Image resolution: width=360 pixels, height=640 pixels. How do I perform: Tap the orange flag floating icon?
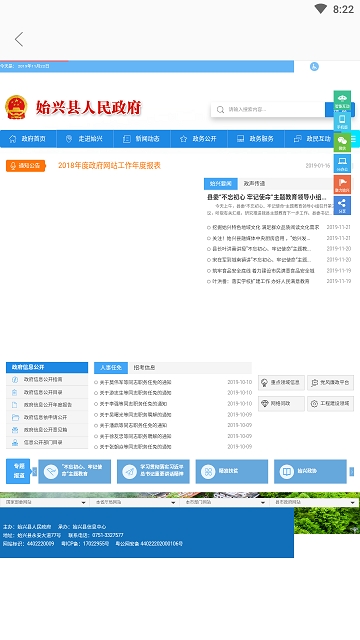click(x=342, y=184)
